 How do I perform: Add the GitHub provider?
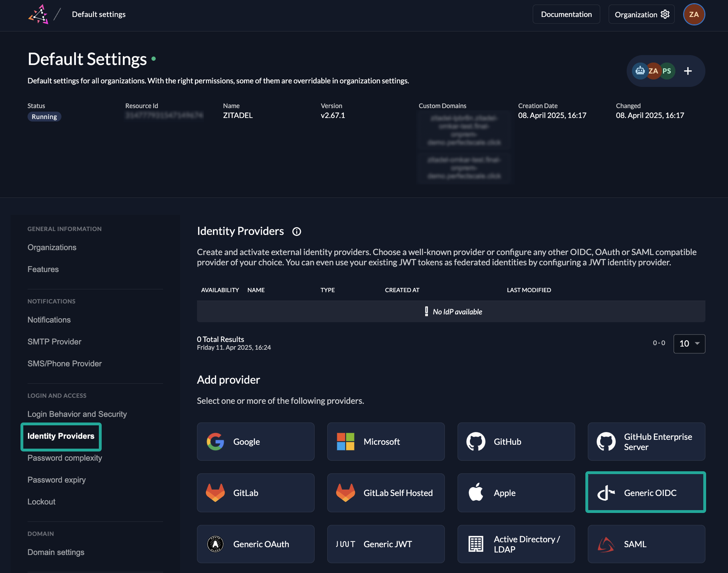(516, 442)
